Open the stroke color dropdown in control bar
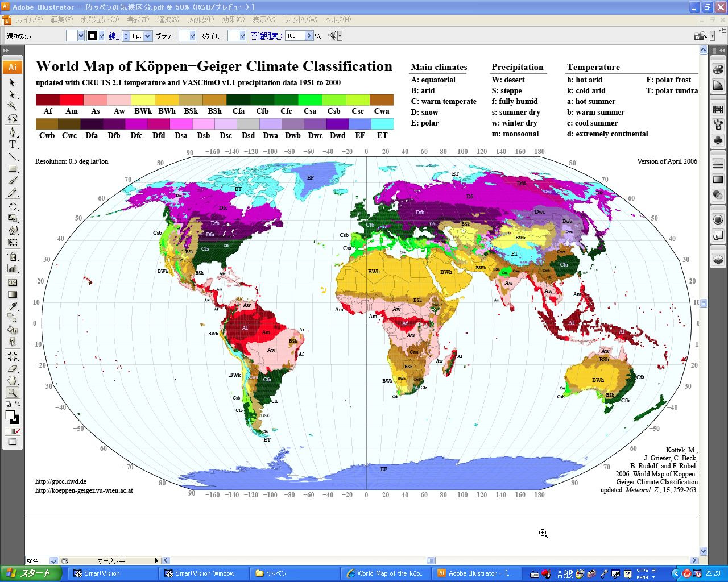Screen dimensions: 728x582 click(101, 36)
